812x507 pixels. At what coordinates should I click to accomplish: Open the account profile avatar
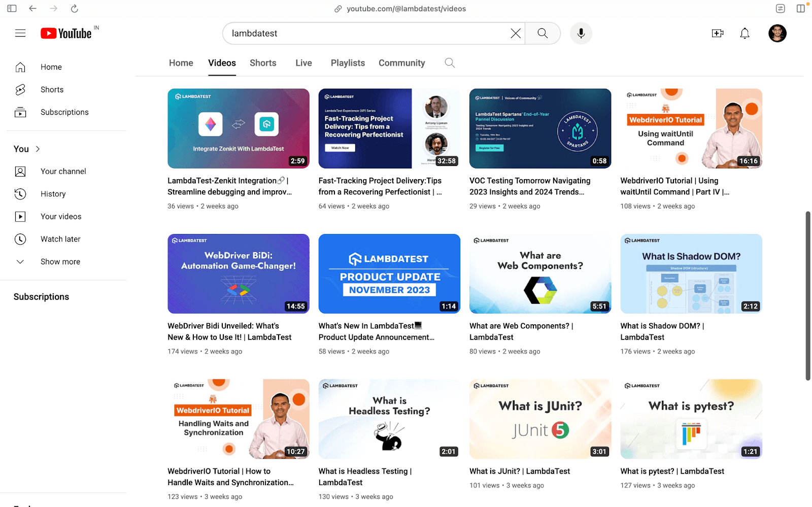777,33
